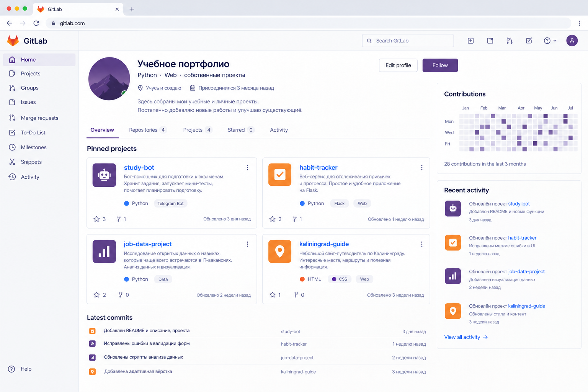Screen dimensions: 588x392
Task: Click the kaliningrad-guide map pin icon
Action: click(280, 252)
